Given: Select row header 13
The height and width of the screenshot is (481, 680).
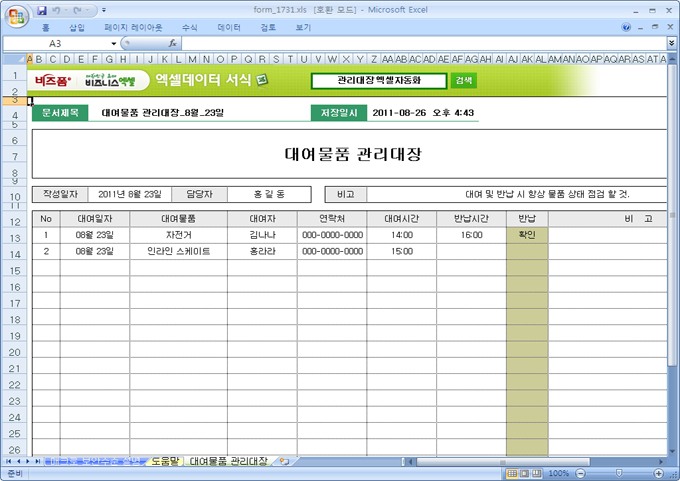Looking at the screenshot, I should point(15,238).
